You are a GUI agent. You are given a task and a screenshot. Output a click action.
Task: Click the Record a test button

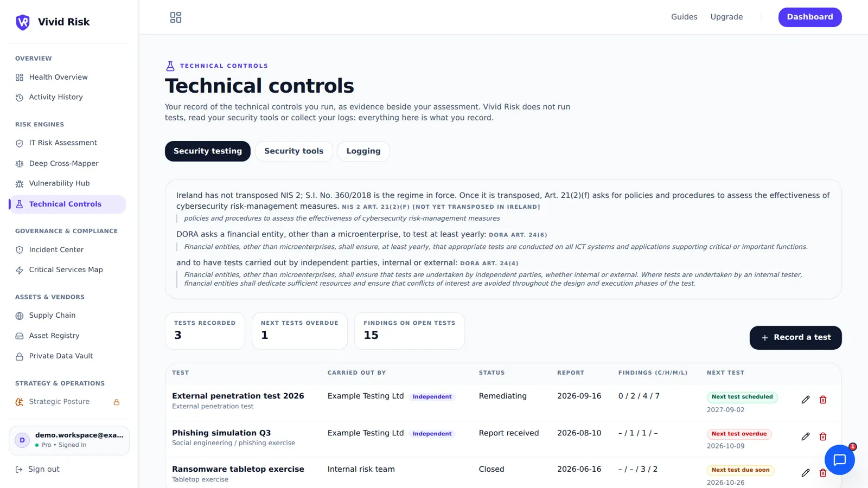coord(795,338)
